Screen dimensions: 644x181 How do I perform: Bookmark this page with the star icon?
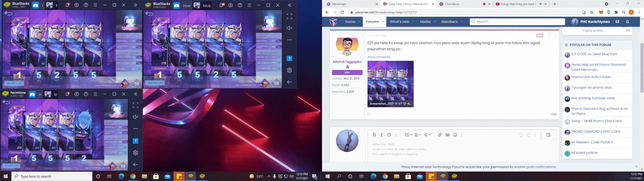592,12
